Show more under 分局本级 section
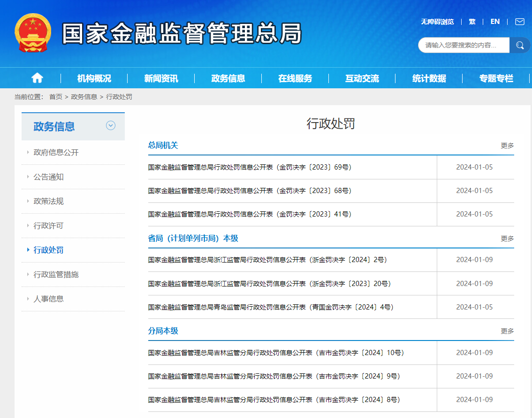 click(x=507, y=331)
